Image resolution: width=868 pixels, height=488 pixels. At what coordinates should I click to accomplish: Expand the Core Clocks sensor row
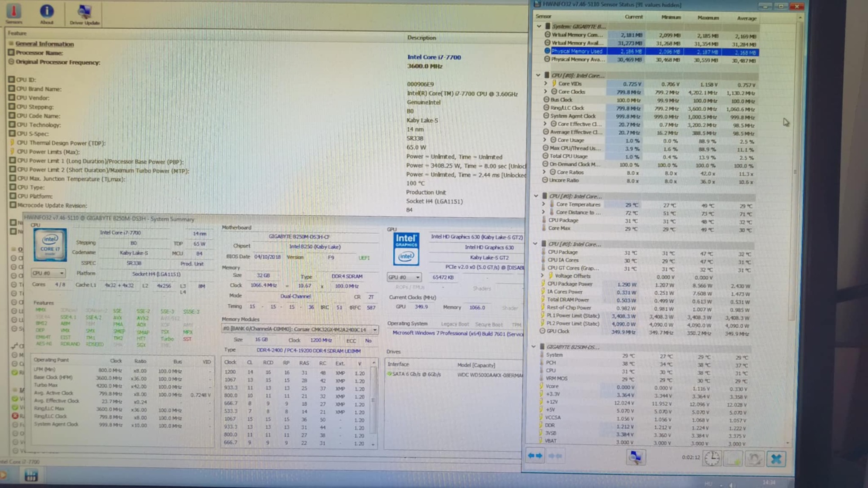click(x=546, y=92)
